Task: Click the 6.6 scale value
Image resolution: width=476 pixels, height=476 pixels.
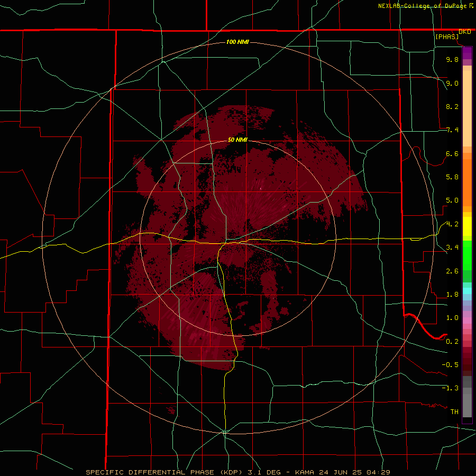Action: tap(452, 153)
